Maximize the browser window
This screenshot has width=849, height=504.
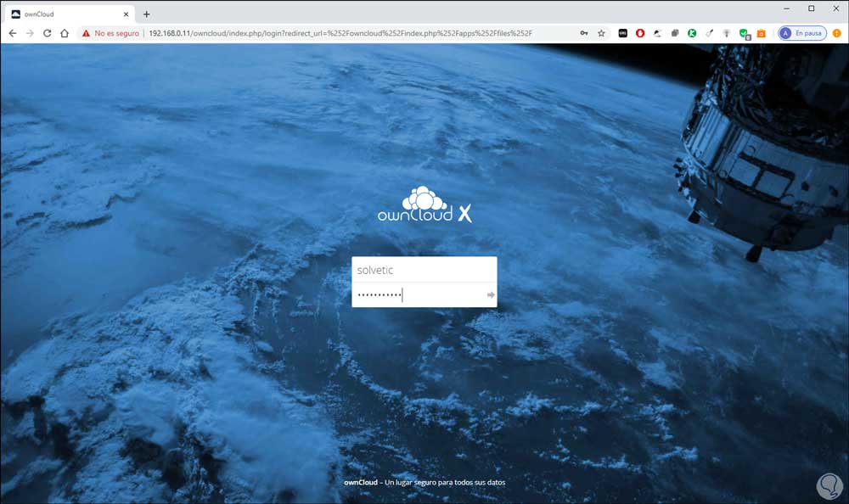pyautogui.click(x=811, y=8)
